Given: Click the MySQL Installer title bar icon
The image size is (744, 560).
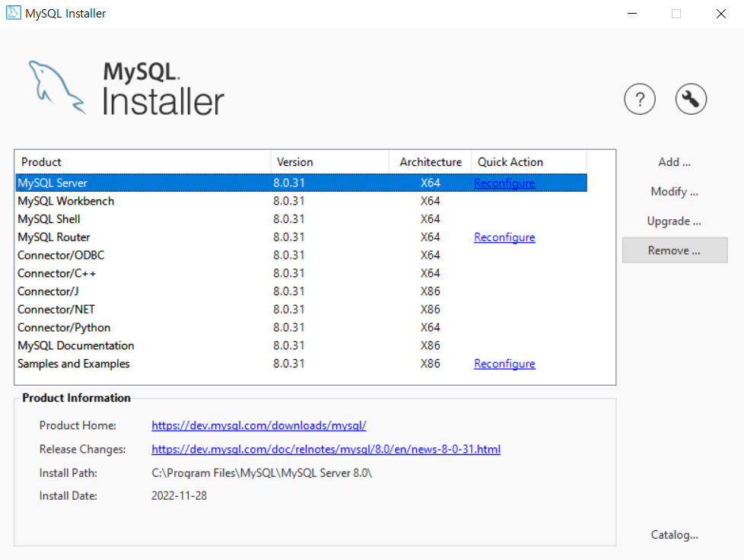Looking at the screenshot, I should click(13, 13).
